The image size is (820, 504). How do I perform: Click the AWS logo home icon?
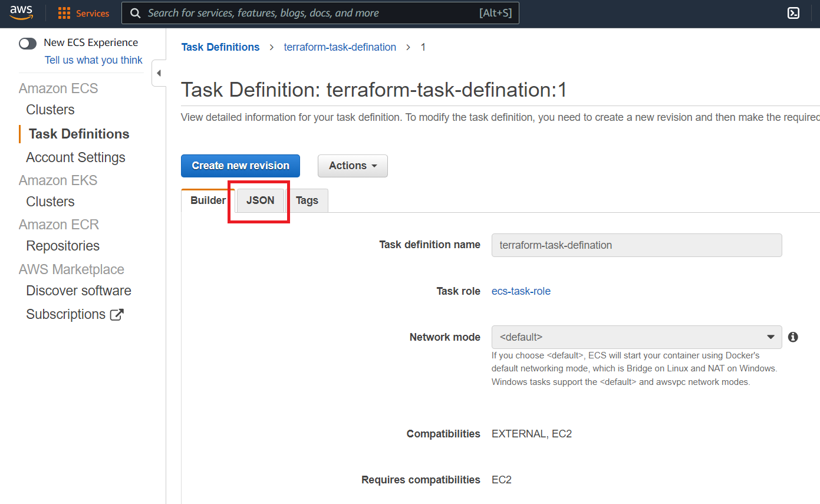pos(21,13)
